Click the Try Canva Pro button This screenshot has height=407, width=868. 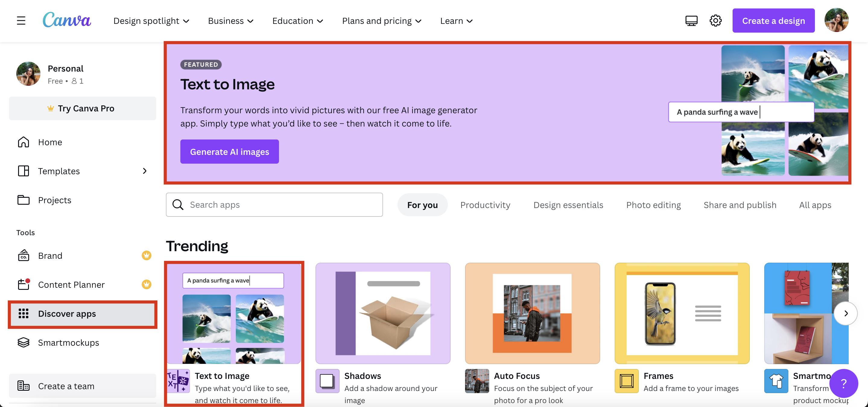[83, 108]
